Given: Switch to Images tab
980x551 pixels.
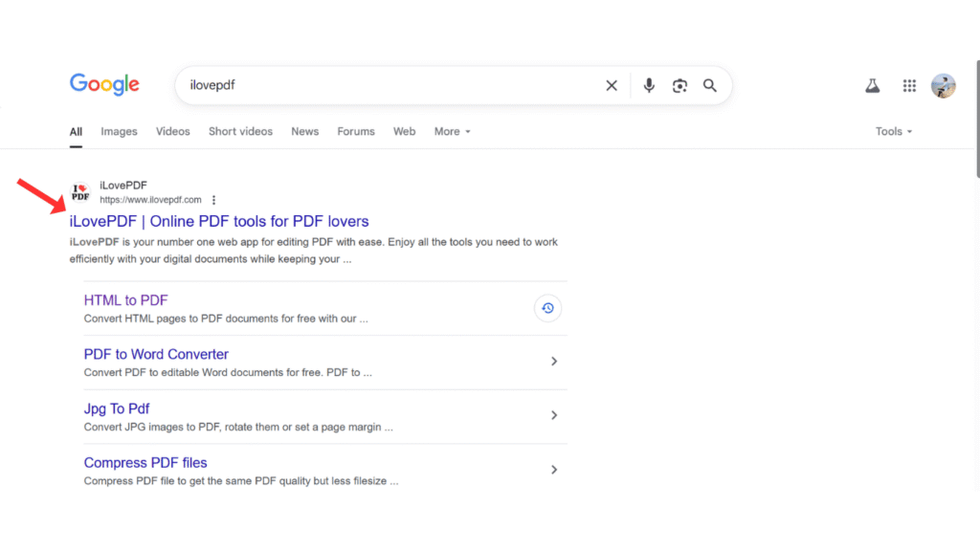Looking at the screenshot, I should [x=119, y=131].
